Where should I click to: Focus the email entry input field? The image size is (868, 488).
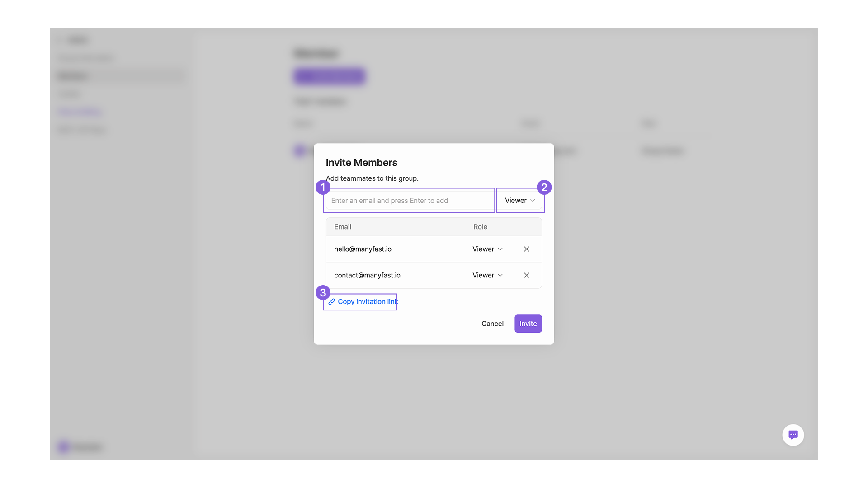(x=409, y=201)
